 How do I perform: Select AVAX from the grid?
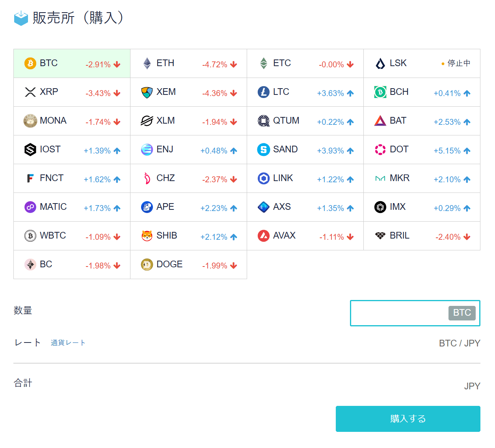point(305,235)
